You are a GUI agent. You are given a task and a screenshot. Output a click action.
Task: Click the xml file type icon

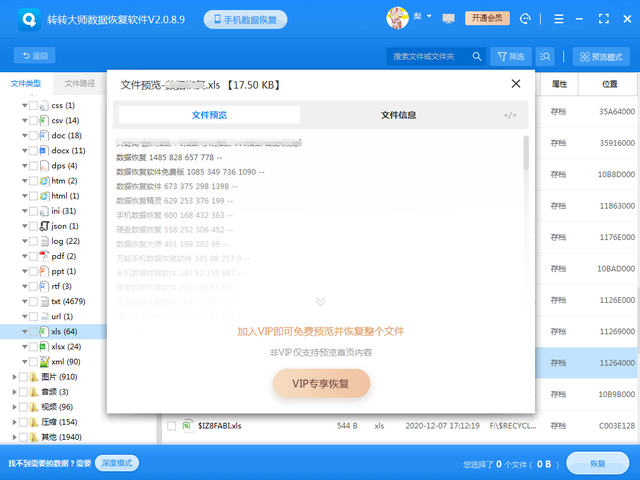click(x=44, y=362)
